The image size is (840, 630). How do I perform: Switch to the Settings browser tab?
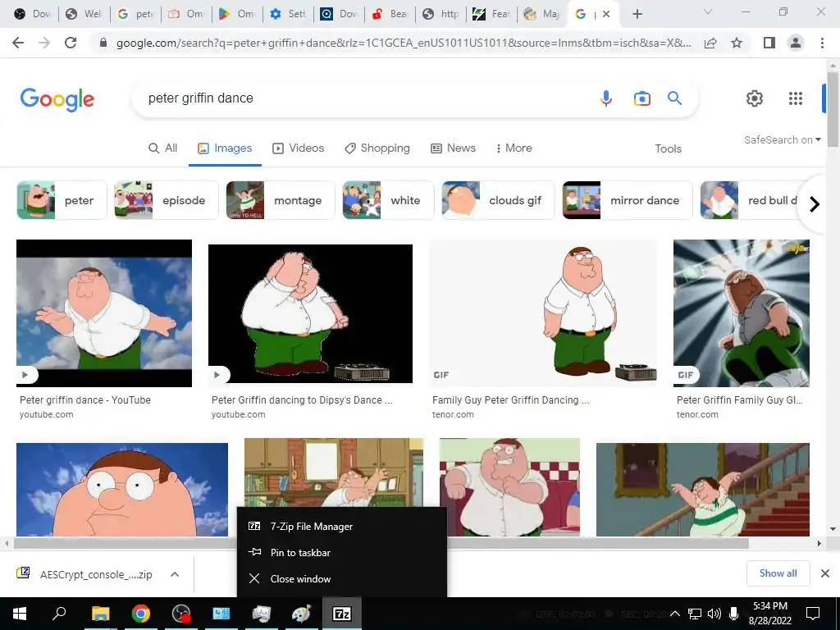(288, 14)
